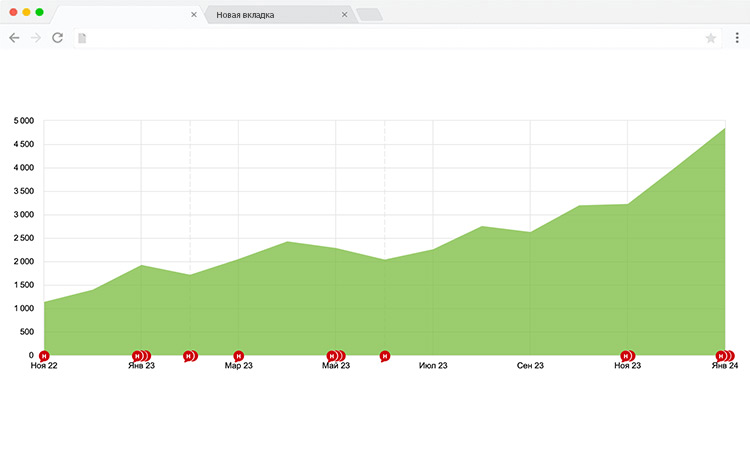Click the red marker cluster at Ноя 23
750x450 pixels.
pyautogui.click(x=627, y=356)
